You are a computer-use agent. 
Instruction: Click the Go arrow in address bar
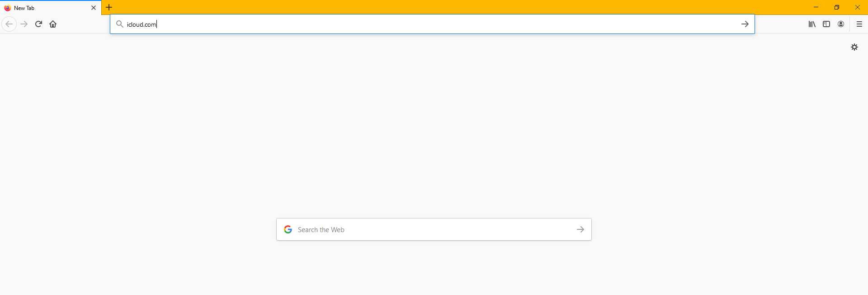pyautogui.click(x=745, y=24)
